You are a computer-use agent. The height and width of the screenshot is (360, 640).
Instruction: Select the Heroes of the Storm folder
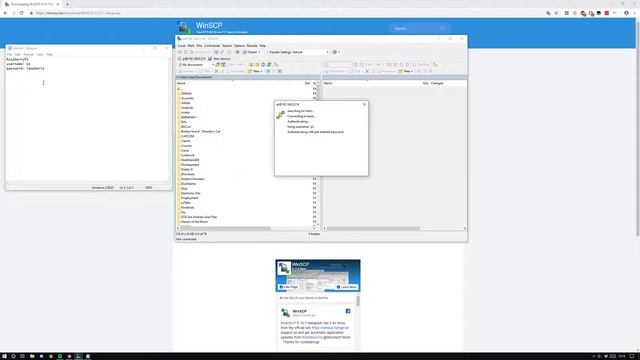(194, 222)
